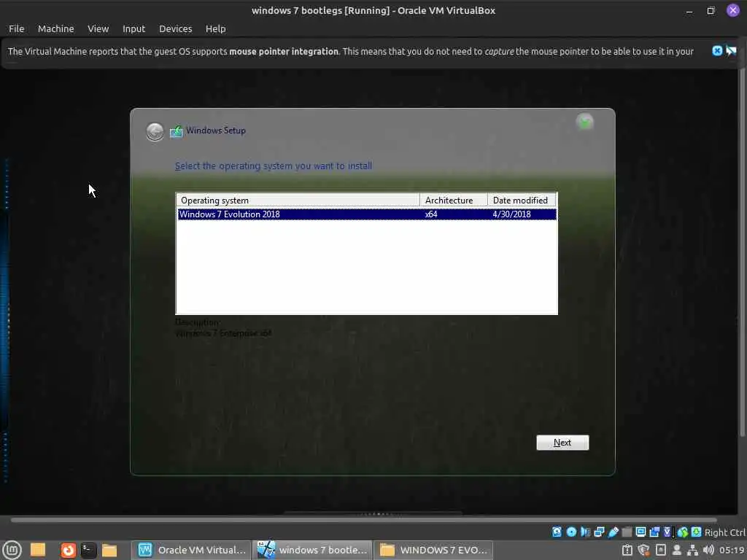The width and height of the screenshot is (747, 560).
Task: Click the user account tray icon
Action: [676, 550]
